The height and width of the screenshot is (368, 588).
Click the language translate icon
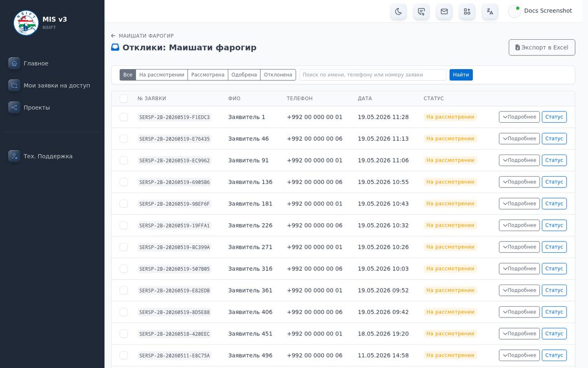(490, 11)
